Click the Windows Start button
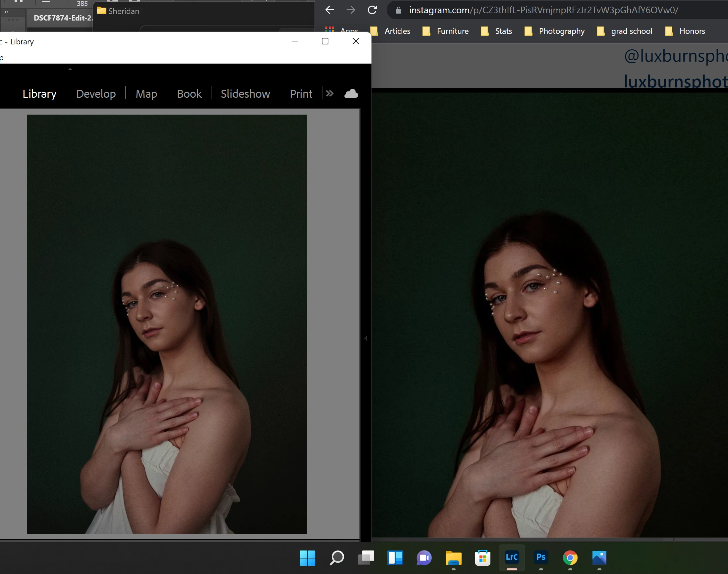 pos(308,558)
